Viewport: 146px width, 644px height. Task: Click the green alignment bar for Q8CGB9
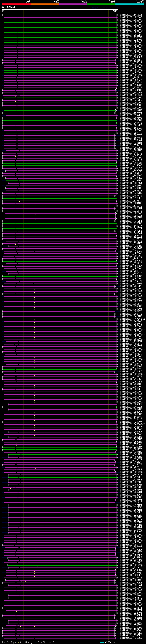point(61,35)
